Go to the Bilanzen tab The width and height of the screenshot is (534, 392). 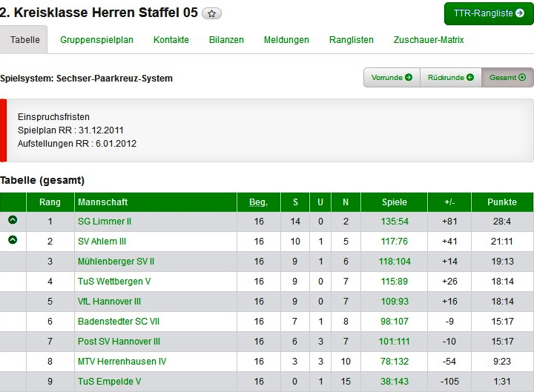[x=226, y=40]
